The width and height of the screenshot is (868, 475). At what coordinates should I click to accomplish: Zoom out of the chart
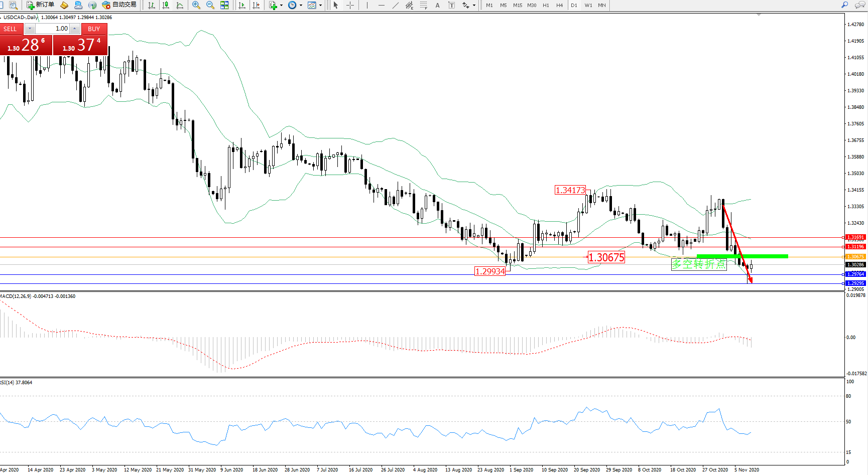tap(210, 5)
